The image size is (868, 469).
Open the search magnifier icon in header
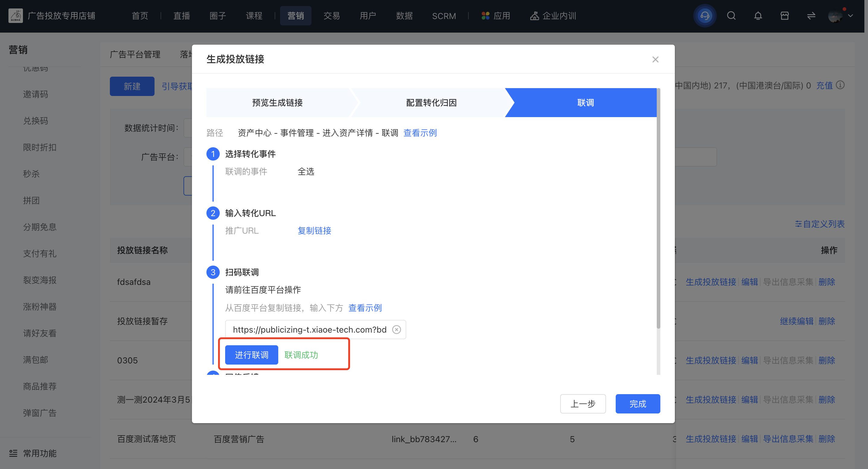coord(731,16)
